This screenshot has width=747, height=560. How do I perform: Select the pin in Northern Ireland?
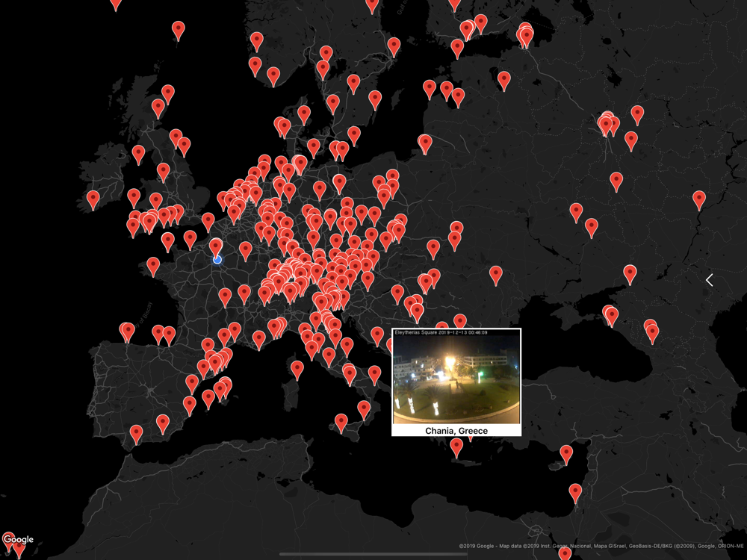point(138,155)
